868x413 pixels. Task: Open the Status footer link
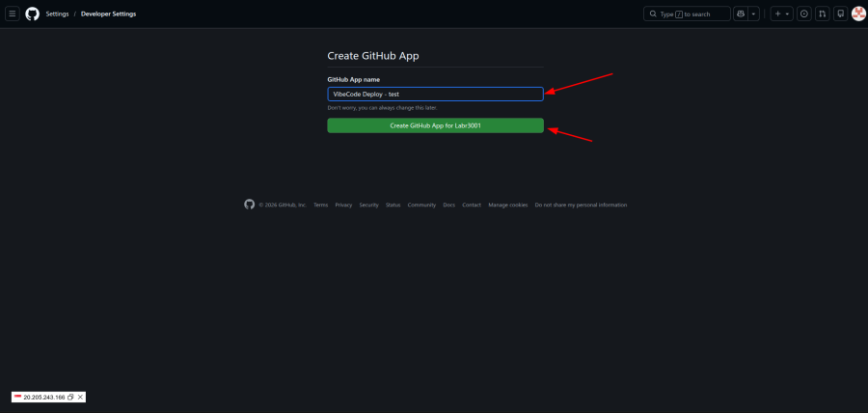point(393,205)
